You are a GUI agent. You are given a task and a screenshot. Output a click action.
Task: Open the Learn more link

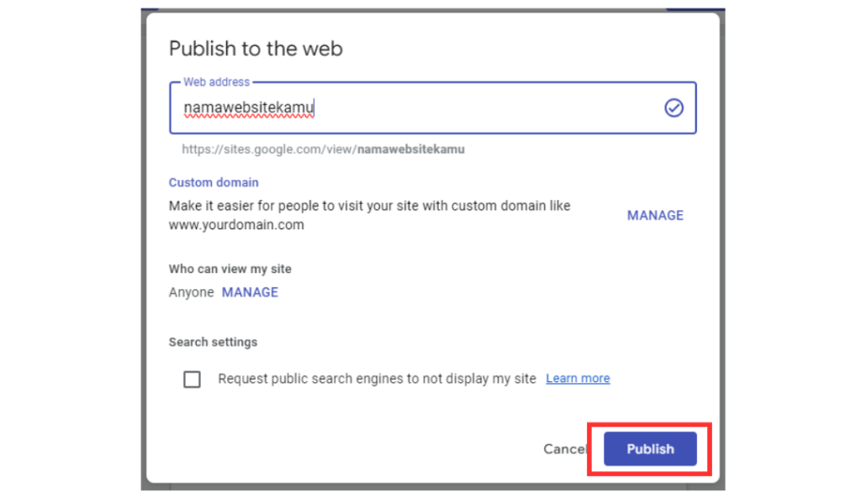pos(577,378)
